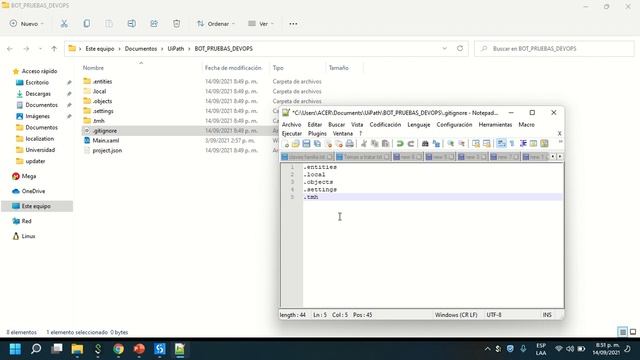
Task: Switch Explorer to large icons view toggle
Action: click(633, 332)
